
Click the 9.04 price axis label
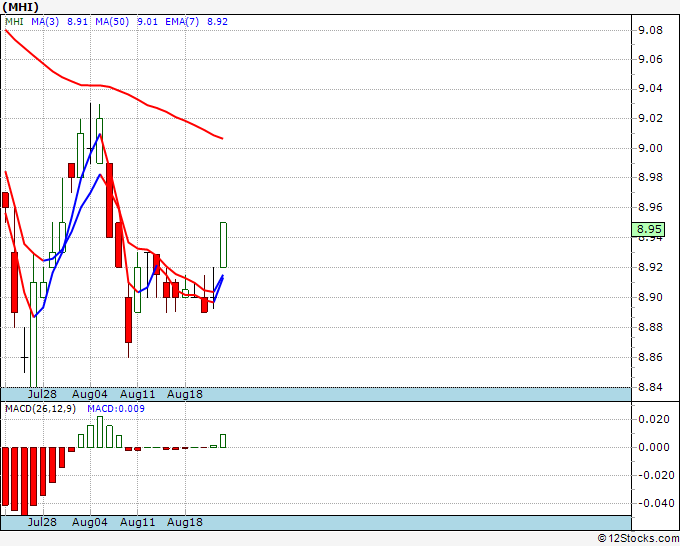(x=651, y=89)
